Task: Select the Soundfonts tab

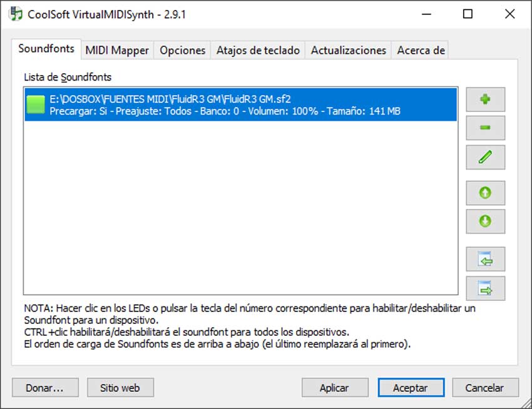Action: click(46, 49)
